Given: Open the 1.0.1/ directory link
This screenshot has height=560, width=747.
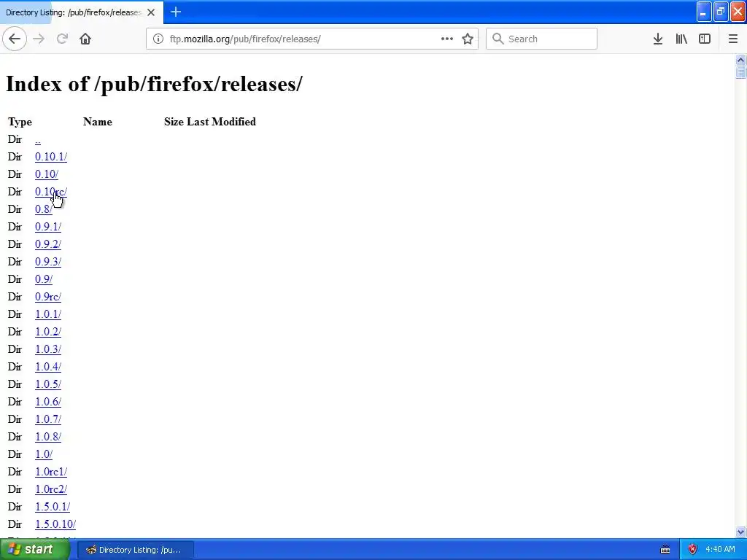Looking at the screenshot, I should coord(48,314).
